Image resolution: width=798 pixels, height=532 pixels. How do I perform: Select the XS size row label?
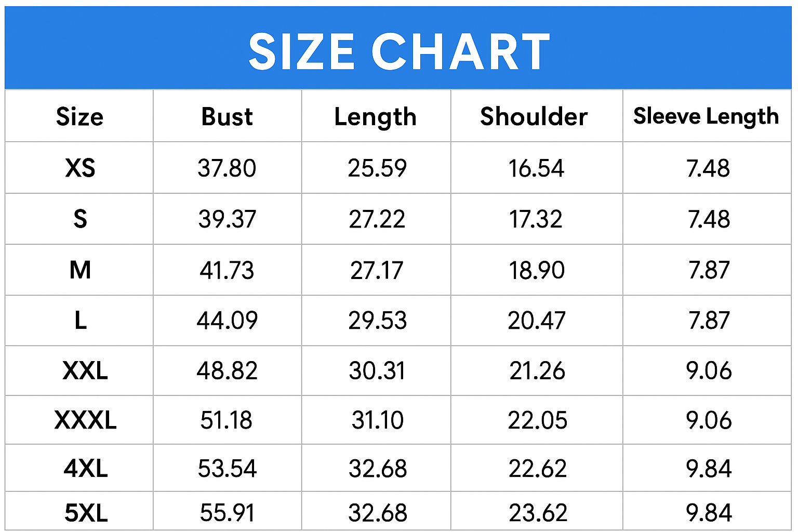pyautogui.click(x=80, y=168)
